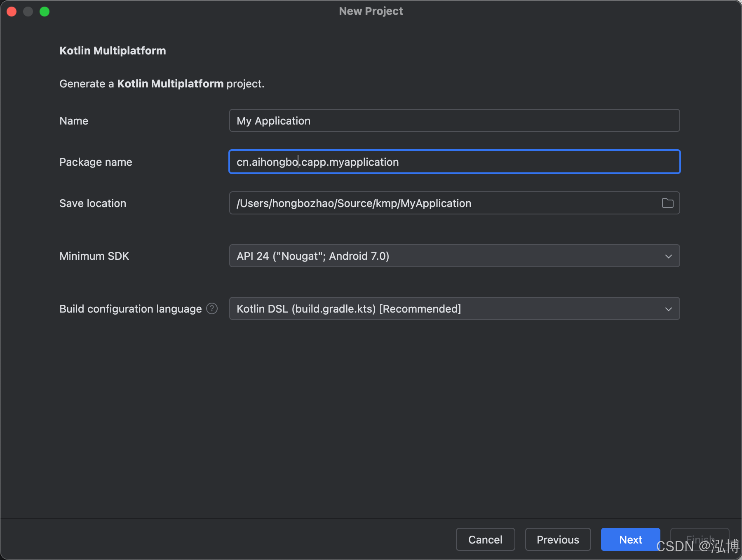Go back with the Previous button
742x560 pixels.
click(x=558, y=539)
